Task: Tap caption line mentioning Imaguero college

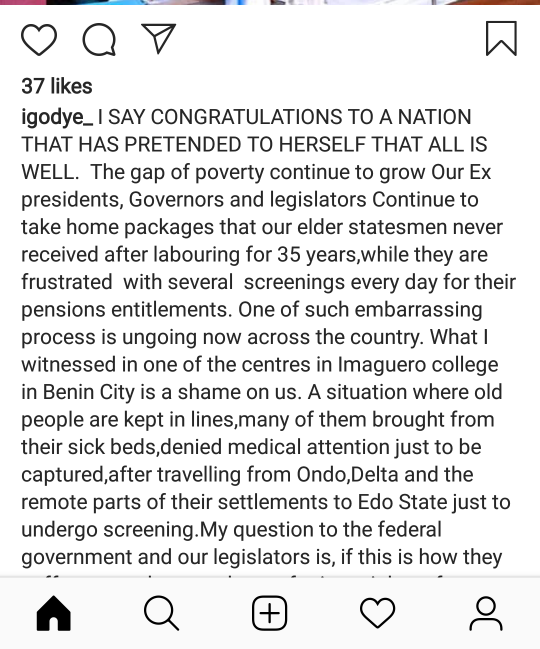Action: [259, 365]
